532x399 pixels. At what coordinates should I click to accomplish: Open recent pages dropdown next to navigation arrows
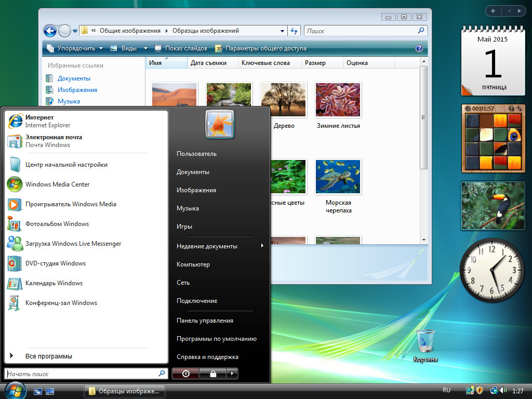coord(75,31)
